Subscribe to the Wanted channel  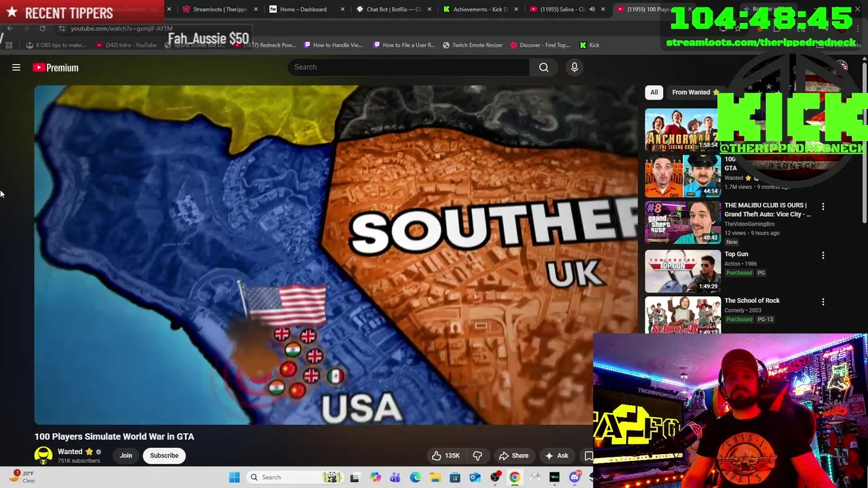click(164, 455)
